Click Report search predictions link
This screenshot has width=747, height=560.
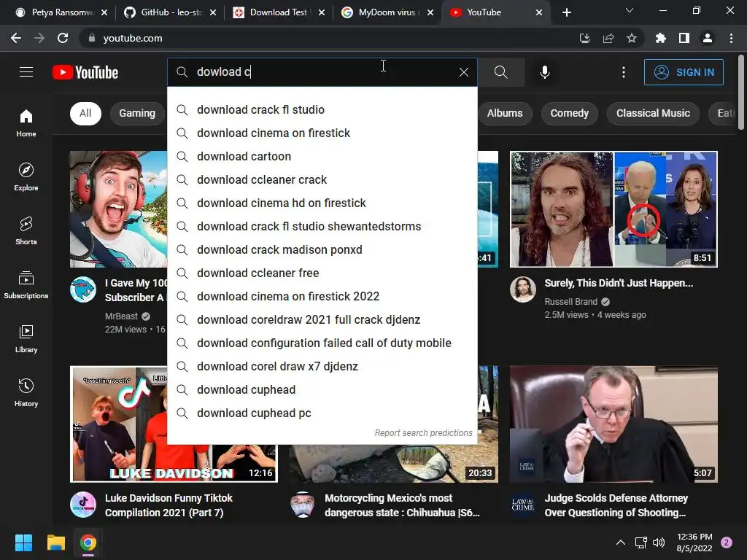(423, 433)
